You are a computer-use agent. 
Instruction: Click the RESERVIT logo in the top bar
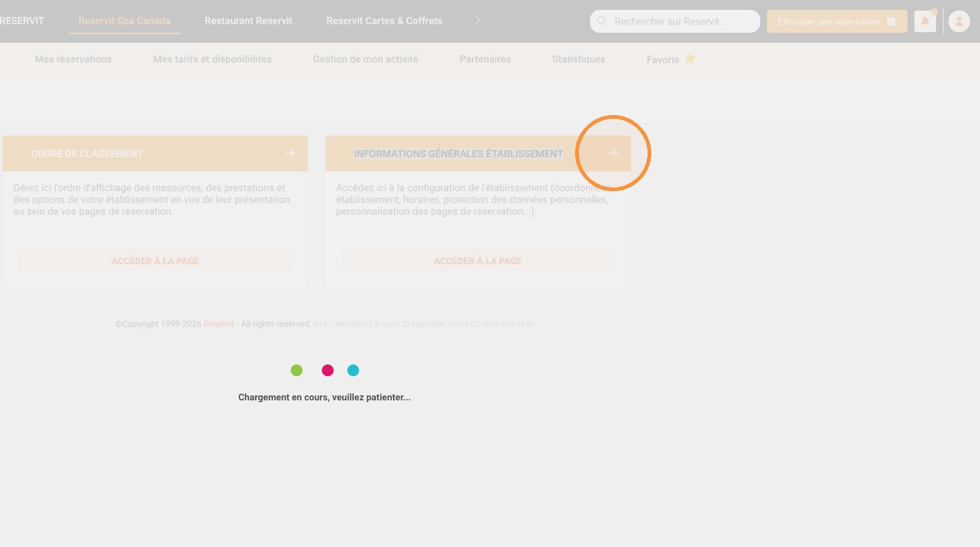click(x=22, y=20)
